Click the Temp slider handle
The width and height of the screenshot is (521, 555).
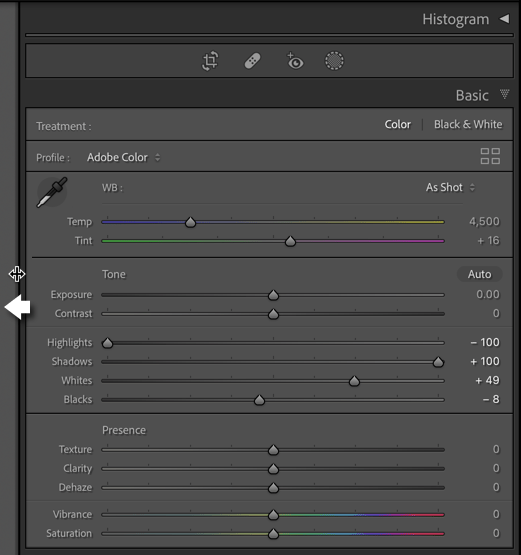click(190, 222)
